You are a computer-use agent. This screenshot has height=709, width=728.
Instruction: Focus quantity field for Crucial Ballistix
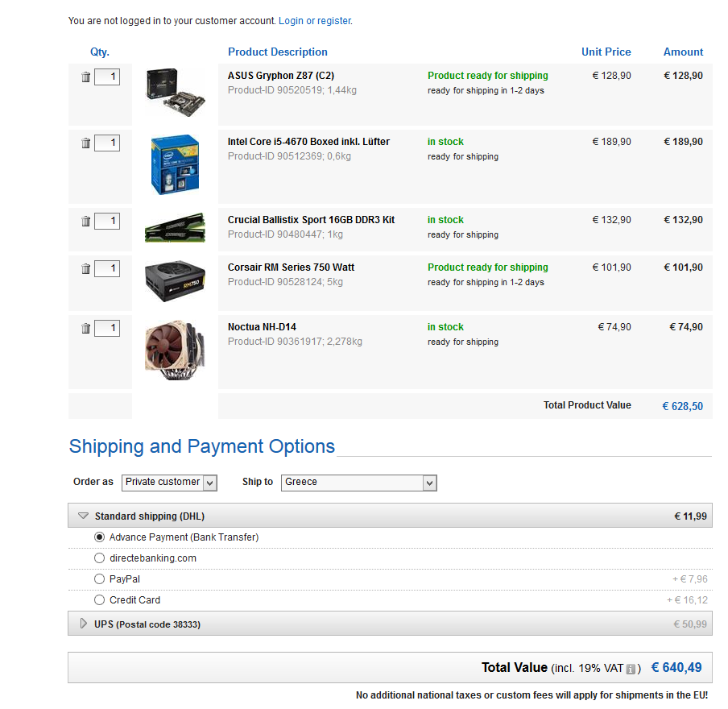(x=107, y=221)
